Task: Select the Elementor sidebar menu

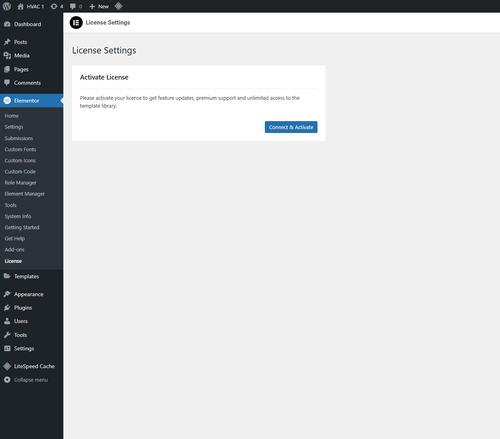Action: tap(31, 100)
